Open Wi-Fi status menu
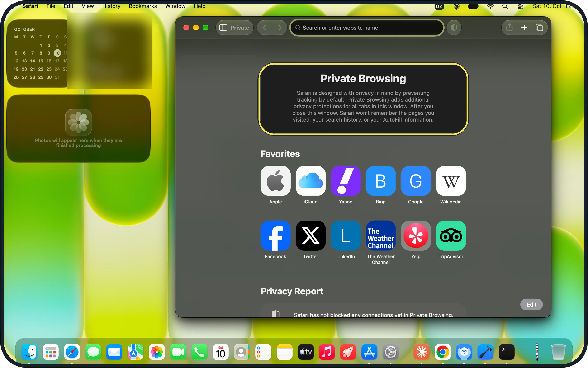588x368 pixels. pos(490,6)
